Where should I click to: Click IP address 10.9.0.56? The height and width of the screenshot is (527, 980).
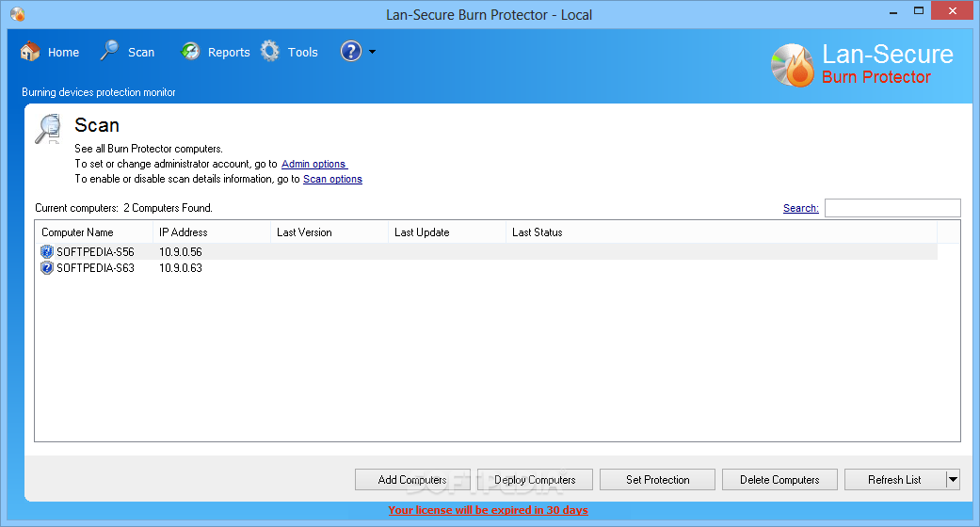pos(181,252)
